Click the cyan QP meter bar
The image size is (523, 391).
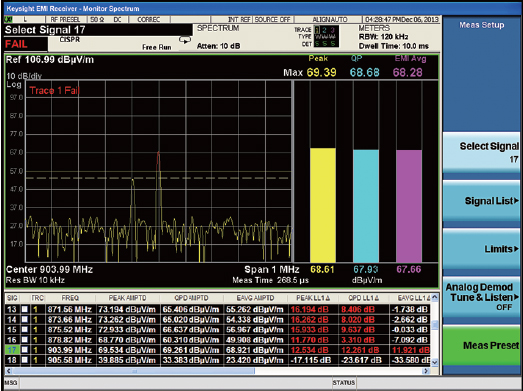pos(366,206)
